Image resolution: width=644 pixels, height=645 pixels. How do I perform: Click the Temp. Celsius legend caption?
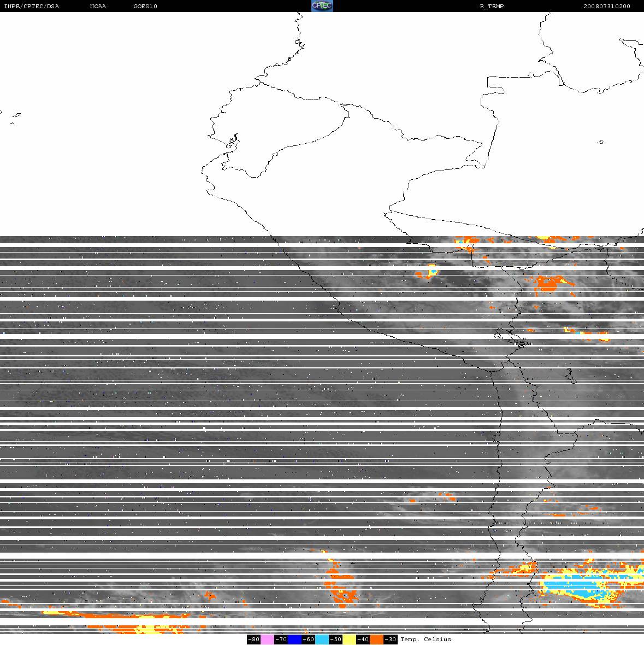click(426, 639)
